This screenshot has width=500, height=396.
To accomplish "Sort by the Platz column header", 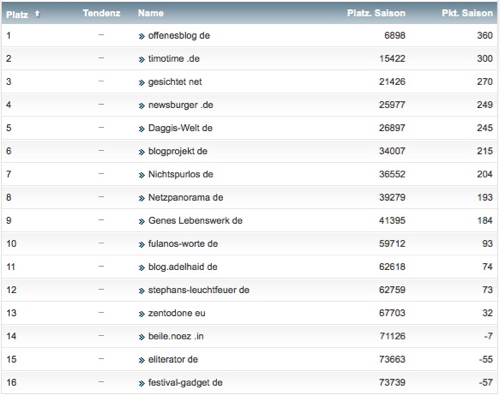I will 17,14.
